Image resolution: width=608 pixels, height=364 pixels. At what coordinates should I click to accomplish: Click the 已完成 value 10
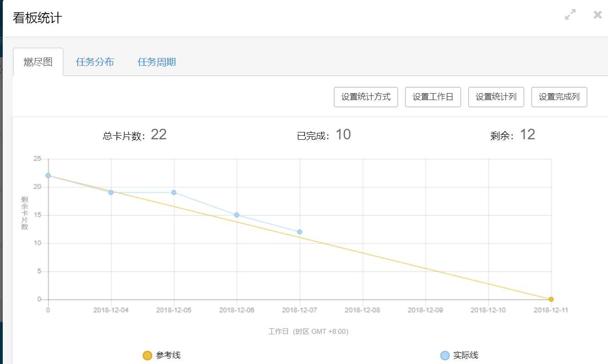[x=343, y=134]
